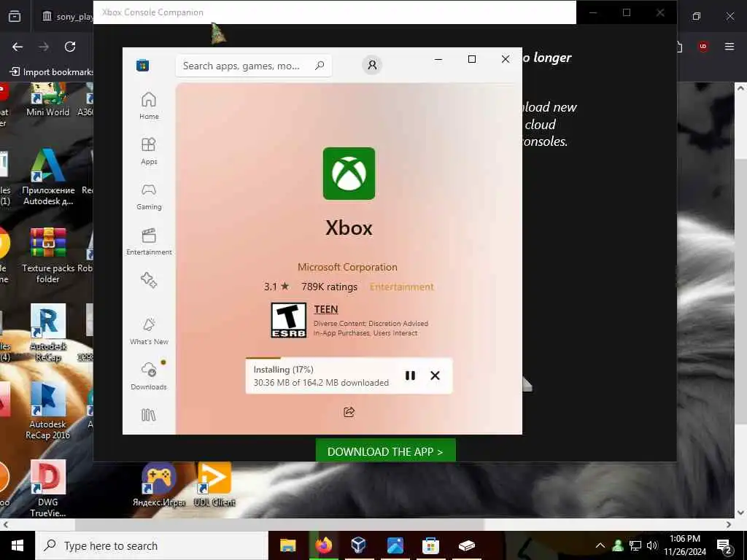The image size is (747, 560).
Task: Open Home in Microsoft Store sidebar
Action: [x=149, y=106]
